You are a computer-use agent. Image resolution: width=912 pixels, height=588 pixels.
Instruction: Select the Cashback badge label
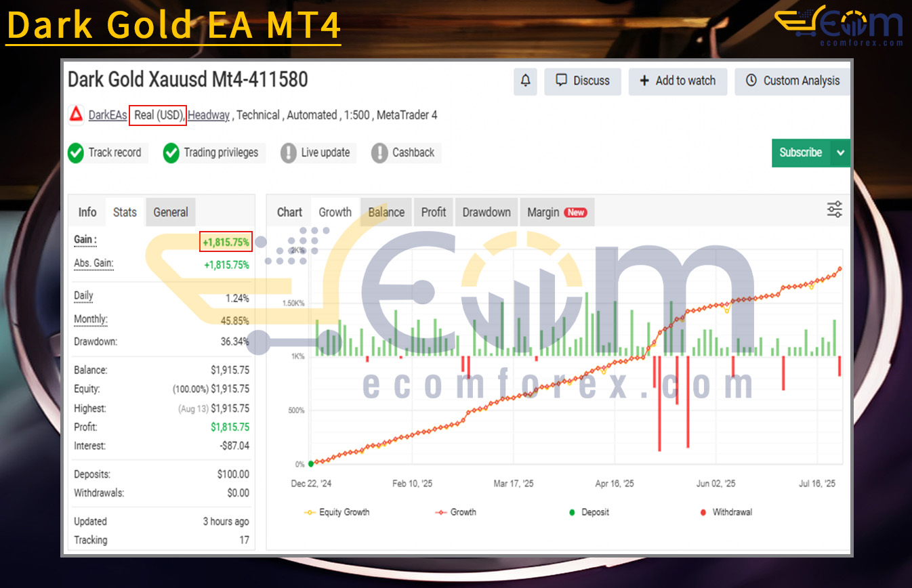coord(413,152)
